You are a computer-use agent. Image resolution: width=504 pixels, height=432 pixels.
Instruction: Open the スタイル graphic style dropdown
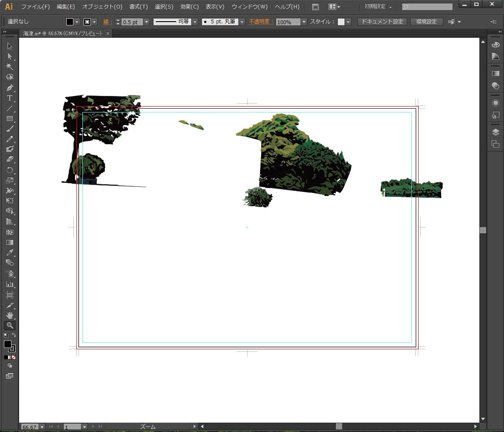(x=348, y=22)
